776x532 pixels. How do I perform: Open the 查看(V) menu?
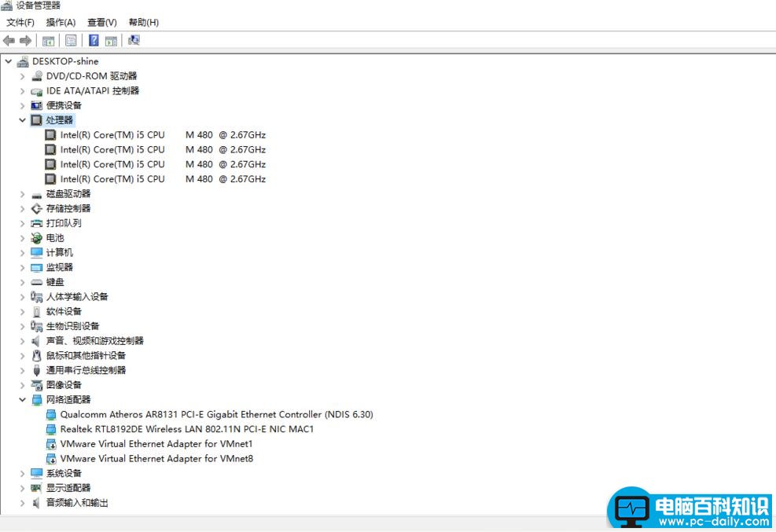(x=101, y=23)
